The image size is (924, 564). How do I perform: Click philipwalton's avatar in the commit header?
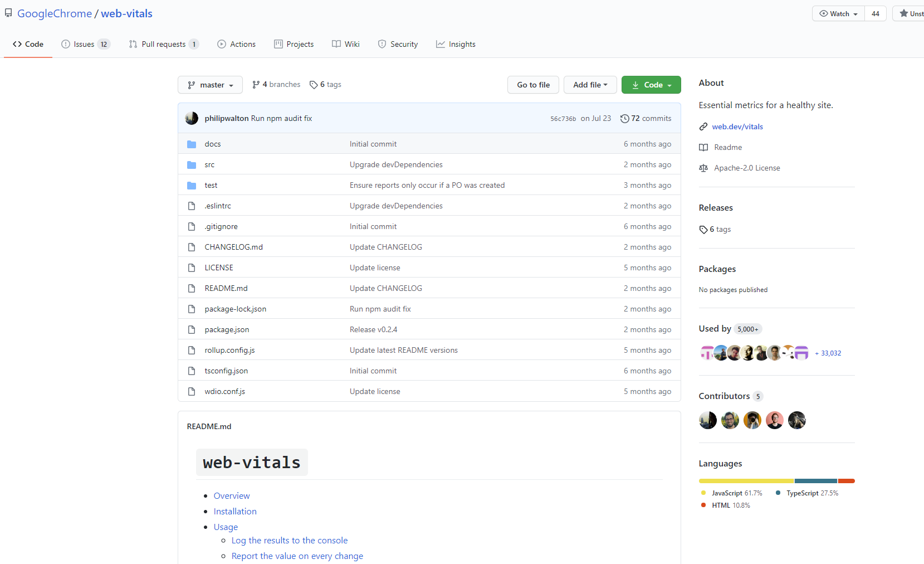point(192,118)
